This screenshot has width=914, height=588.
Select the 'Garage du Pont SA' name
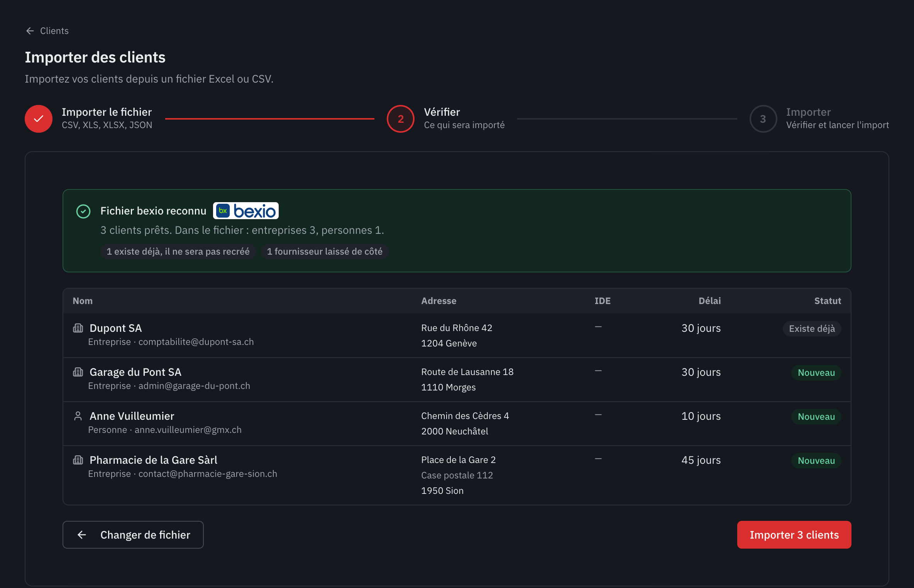pyautogui.click(x=135, y=372)
